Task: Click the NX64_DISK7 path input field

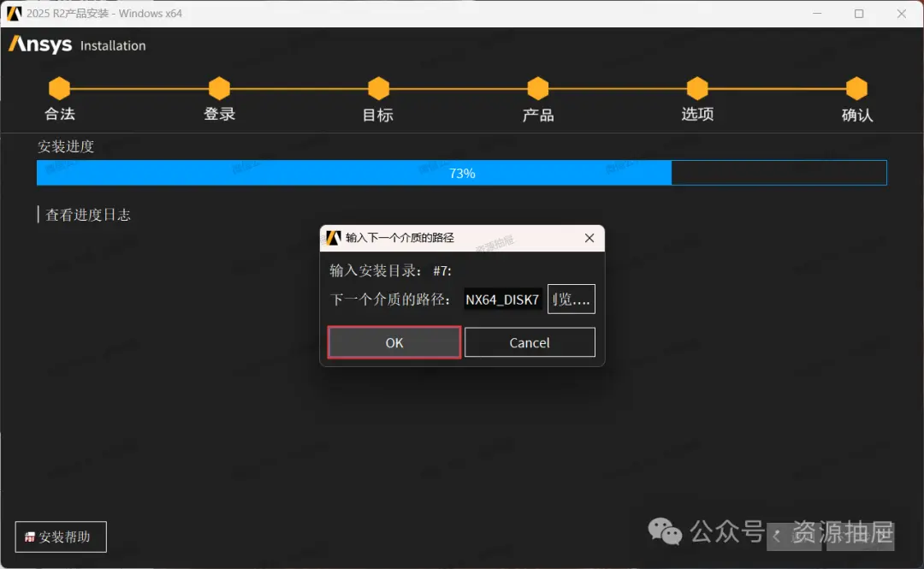Action: pyautogui.click(x=503, y=299)
